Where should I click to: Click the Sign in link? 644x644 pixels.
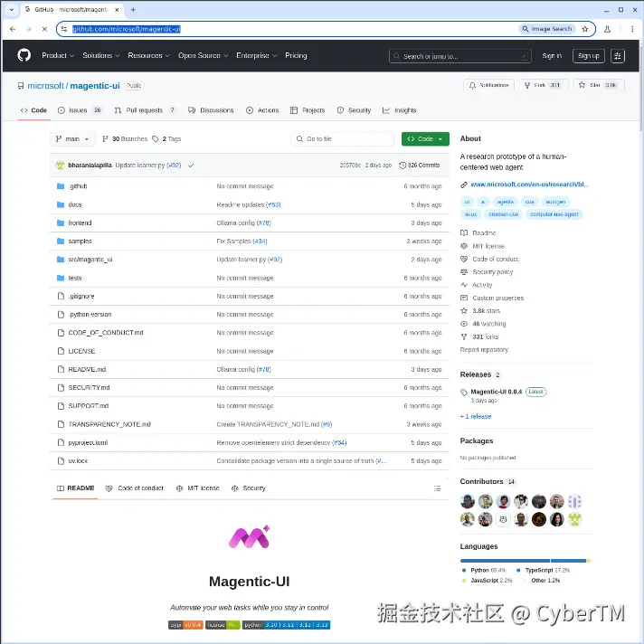tap(552, 56)
